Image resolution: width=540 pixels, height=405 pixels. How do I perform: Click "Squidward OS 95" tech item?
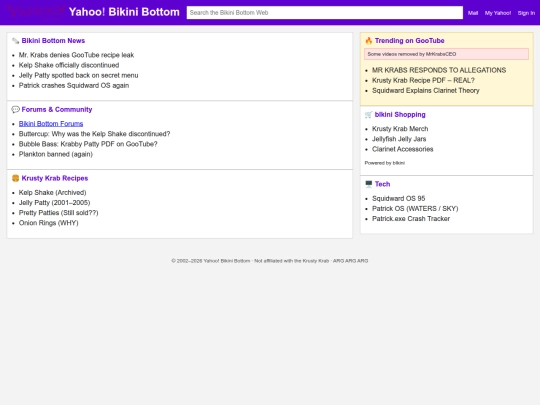(x=399, y=198)
